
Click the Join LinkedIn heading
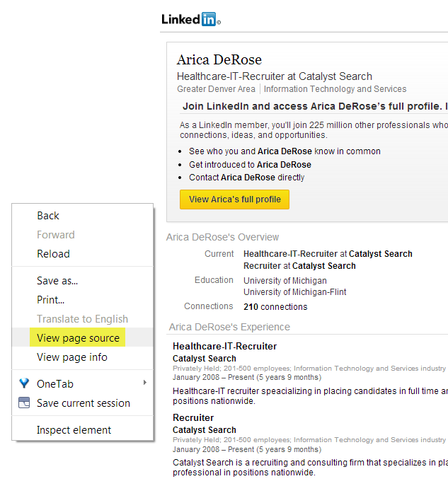(x=315, y=106)
